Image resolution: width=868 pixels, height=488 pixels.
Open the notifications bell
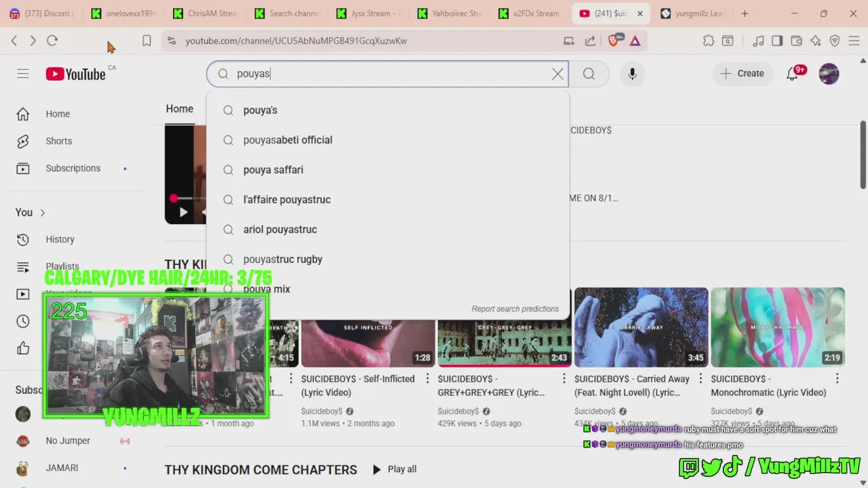pos(793,73)
